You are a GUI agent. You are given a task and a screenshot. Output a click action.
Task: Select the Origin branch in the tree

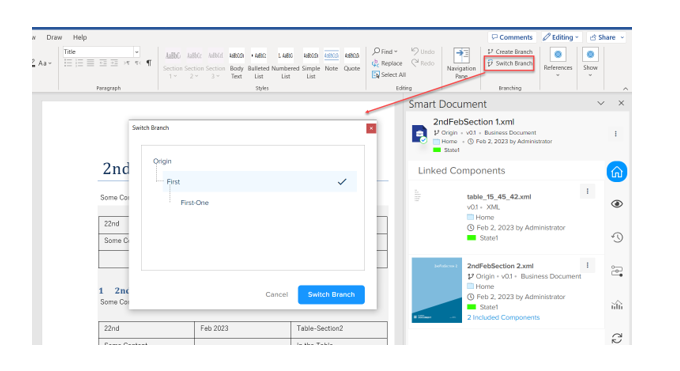pos(162,161)
